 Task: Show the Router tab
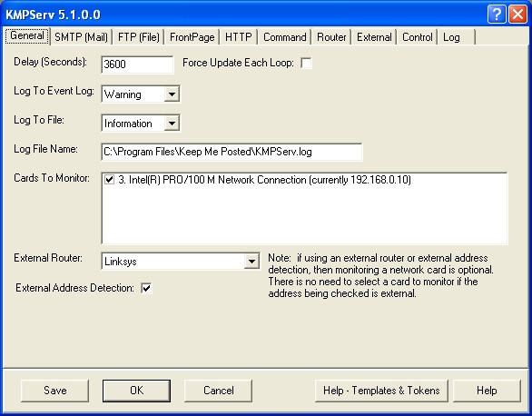pyautogui.click(x=331, y=36)
